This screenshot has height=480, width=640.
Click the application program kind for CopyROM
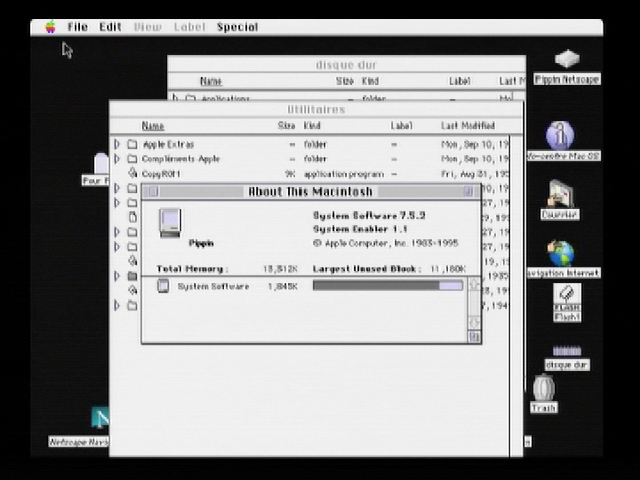344,174
